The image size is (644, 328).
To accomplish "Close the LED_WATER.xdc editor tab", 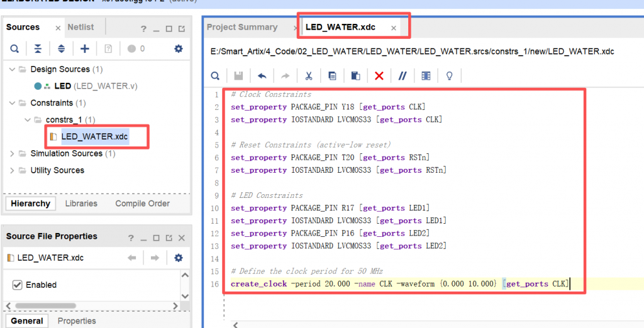I will coord(394,28).
